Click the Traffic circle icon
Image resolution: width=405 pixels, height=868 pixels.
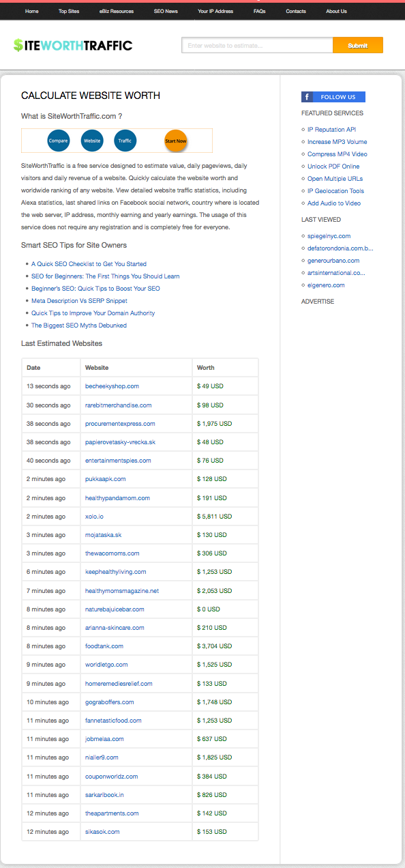click(125, 141)
